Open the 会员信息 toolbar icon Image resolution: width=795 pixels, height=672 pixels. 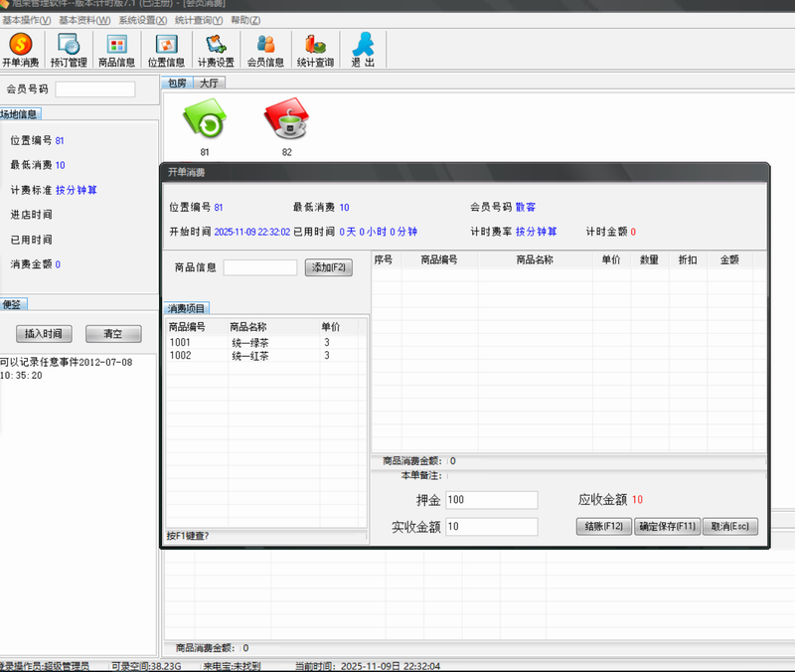coord(265,50)
